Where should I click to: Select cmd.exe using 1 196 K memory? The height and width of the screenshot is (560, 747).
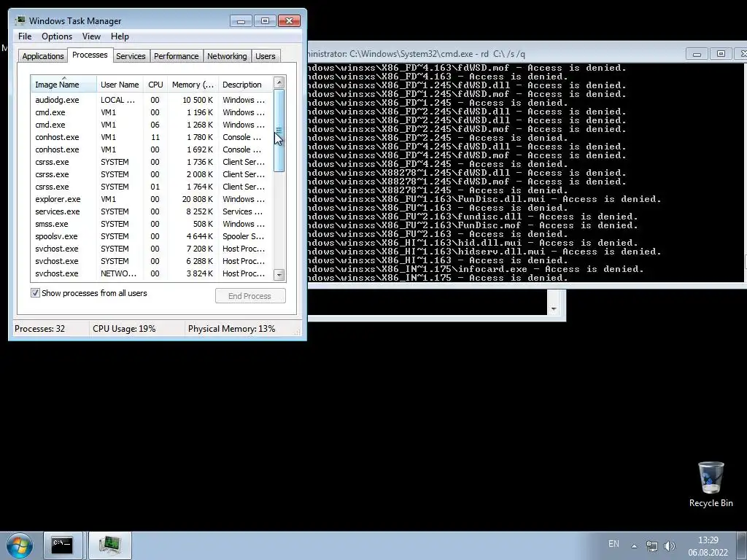pos(152,112)
